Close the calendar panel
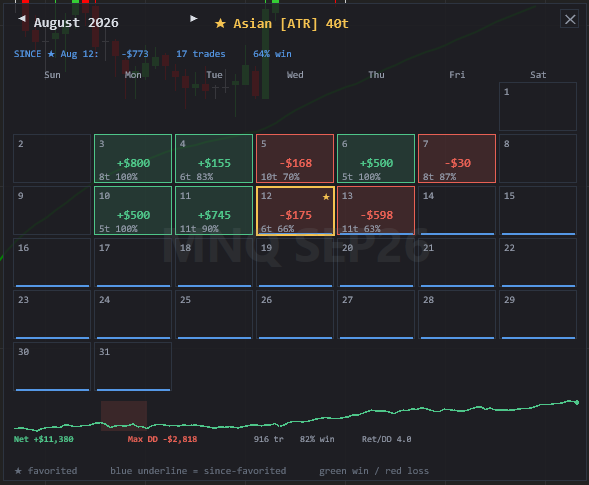589x485 pixels. 569,19
